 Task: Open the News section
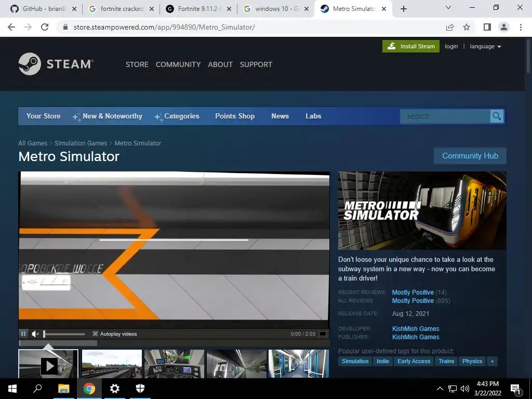(x=280, y=116)
